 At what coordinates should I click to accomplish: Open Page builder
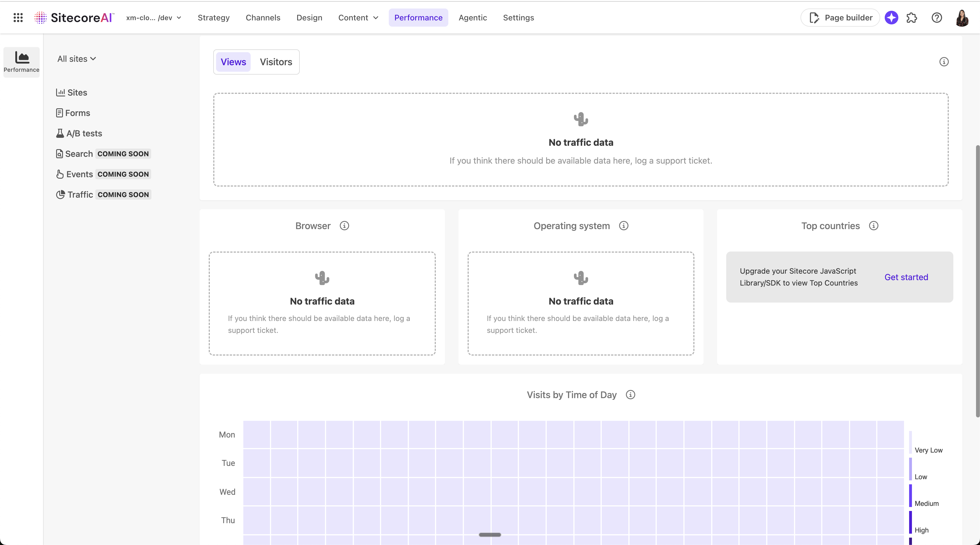tap(840, 18)
